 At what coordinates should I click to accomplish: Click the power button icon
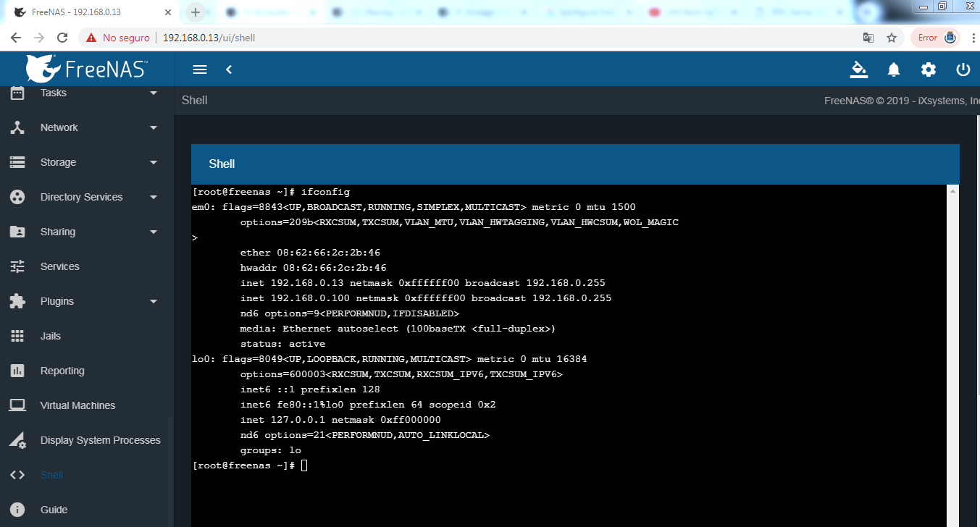(963, 69)
